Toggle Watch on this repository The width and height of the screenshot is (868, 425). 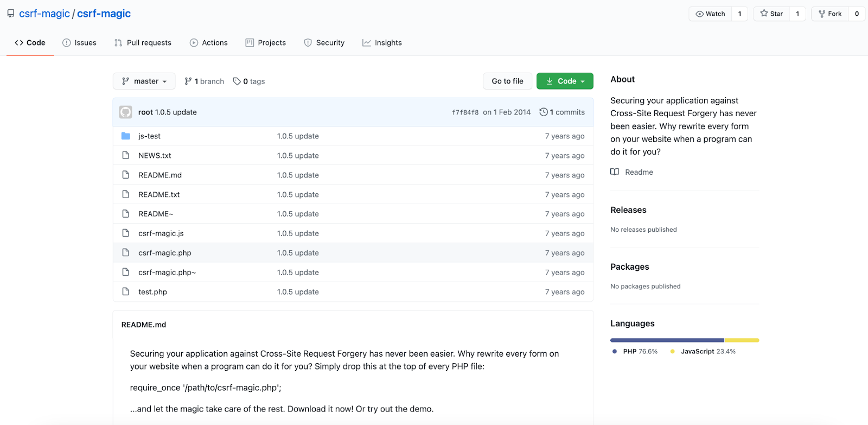[x=711, y=14]
